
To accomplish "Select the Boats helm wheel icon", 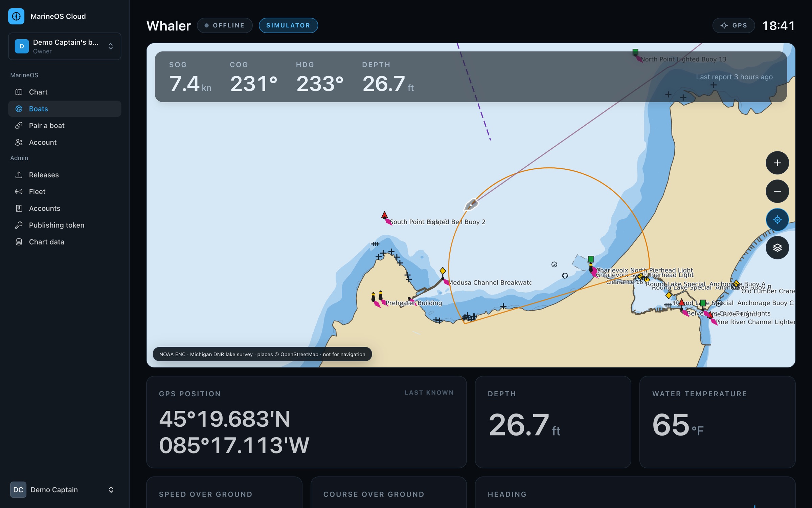I will tap(19, 109).
